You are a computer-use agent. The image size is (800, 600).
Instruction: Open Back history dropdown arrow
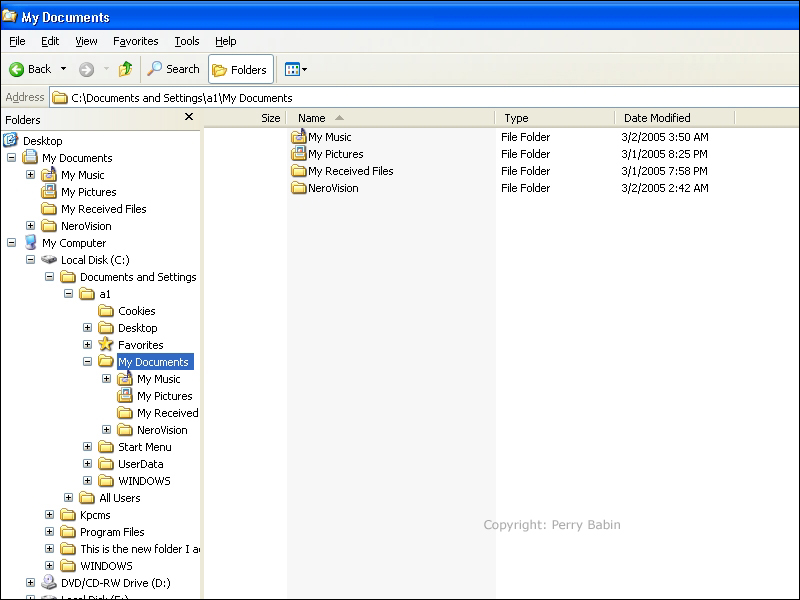pyautogui.click(x=63, y=69)
